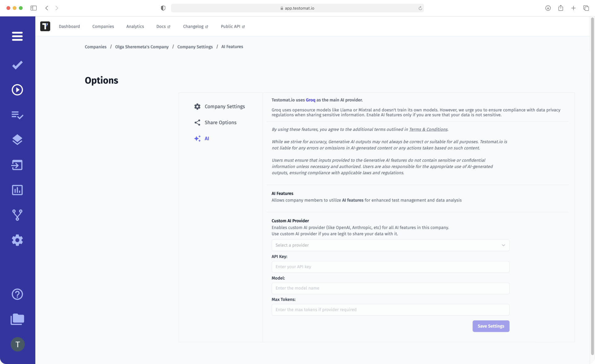Viewport: 595px width, 364px height.
Task: Open the help question mark icon
Action: point(17,294)
